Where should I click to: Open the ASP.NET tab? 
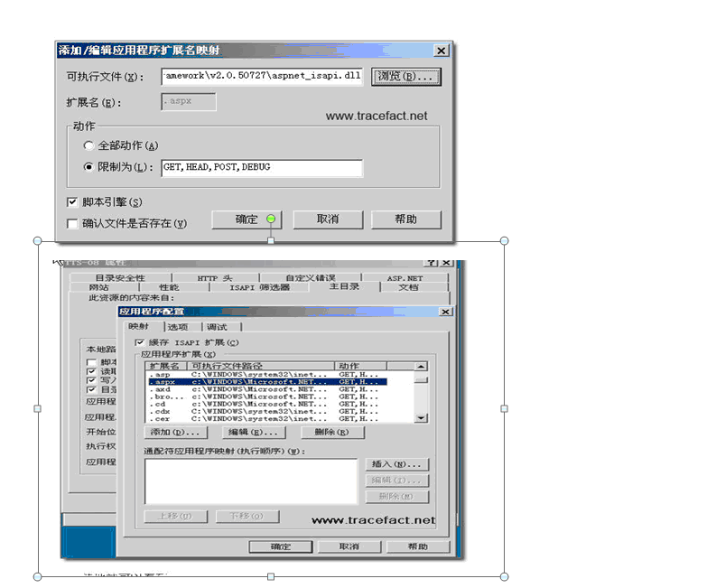[x=405, y=278]
